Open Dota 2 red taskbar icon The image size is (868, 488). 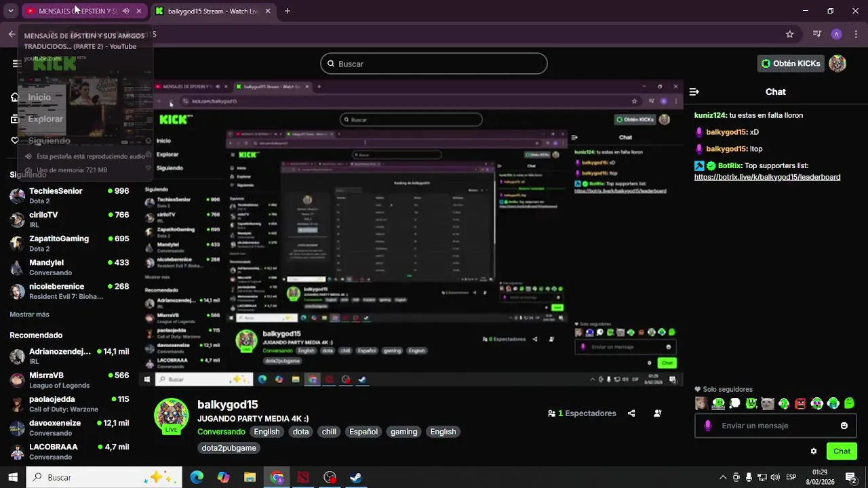[x=303, y=477]
